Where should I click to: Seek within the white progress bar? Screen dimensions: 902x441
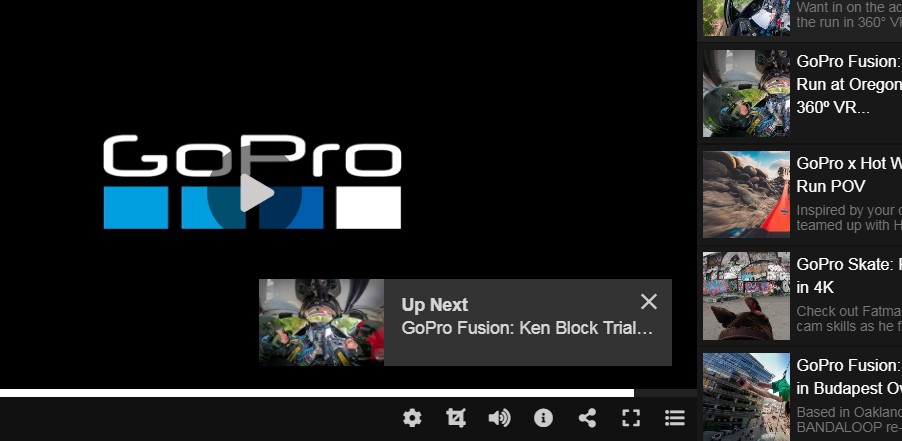coord(317,393)
